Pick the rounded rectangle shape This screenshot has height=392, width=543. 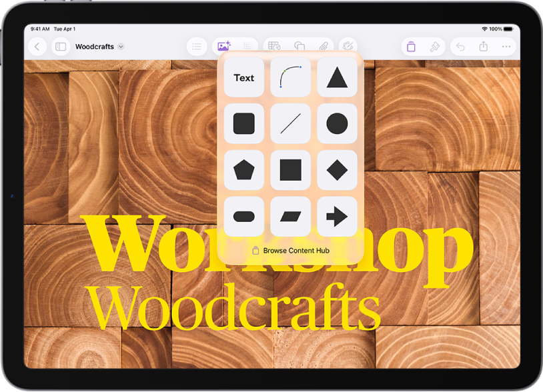(243, 216)
